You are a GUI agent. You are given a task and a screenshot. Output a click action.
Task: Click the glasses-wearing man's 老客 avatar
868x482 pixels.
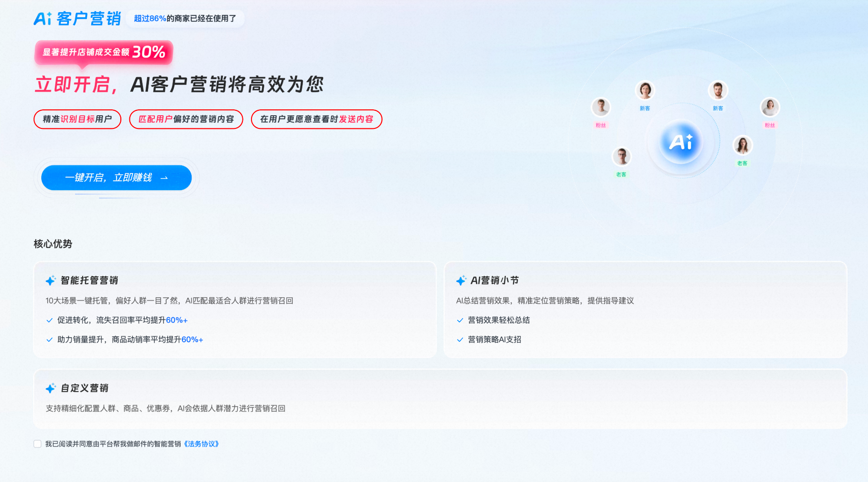pyautogui.click(x=621, y=157)
